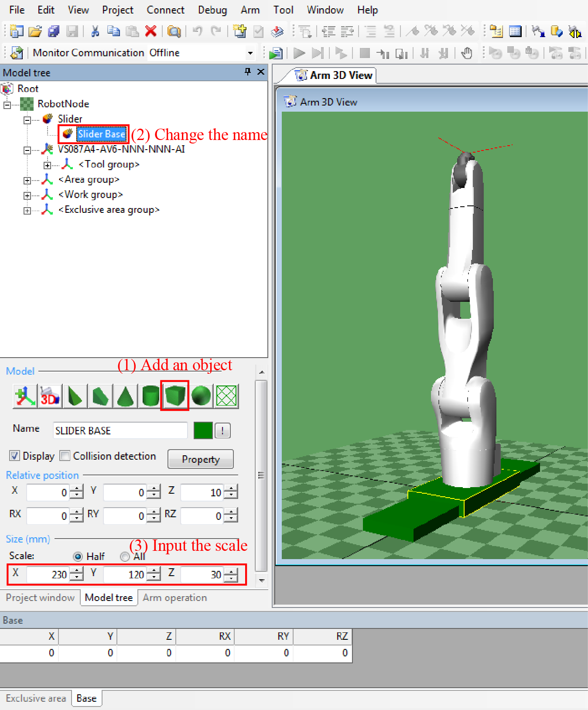Image resolution: width=588 pixels, height=710 pixels.
Task: Enable Collision detection checkbox
Action: [x=65, y=456]
